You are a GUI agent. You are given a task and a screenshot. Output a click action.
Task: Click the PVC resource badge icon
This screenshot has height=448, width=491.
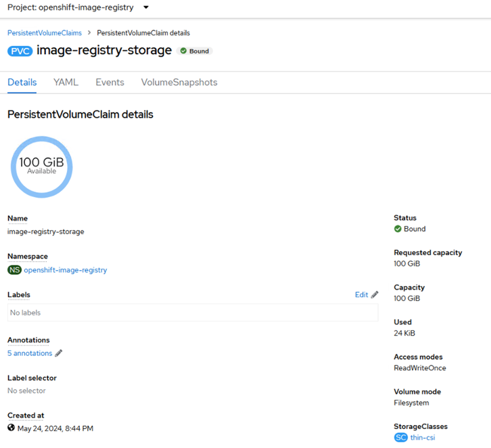(20, 51)
